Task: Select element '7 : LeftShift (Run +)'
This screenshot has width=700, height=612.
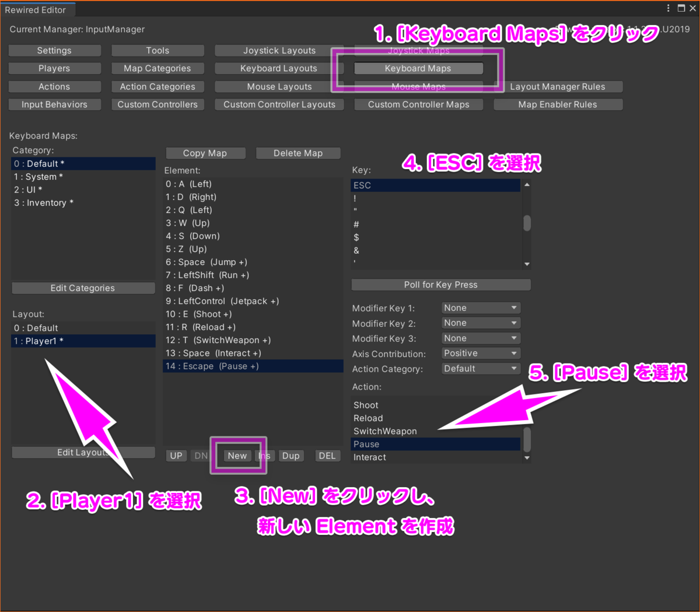Action: 253,275
